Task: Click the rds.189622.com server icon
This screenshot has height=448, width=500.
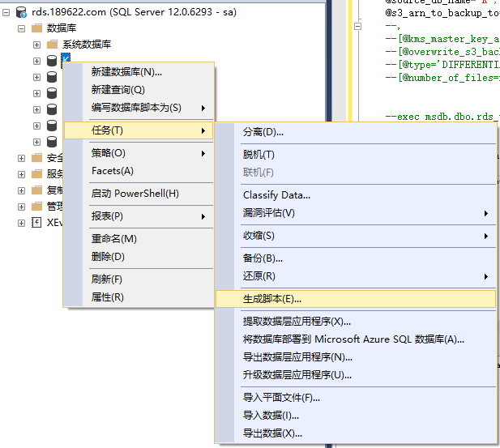Action: (x=21, y=12)
